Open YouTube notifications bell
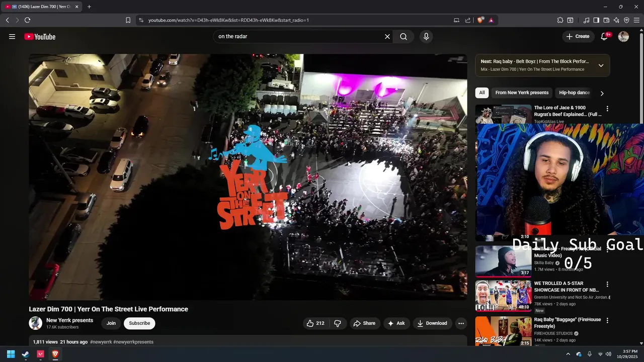This screenshot has width=644, height=362. (x=605, y=37)
